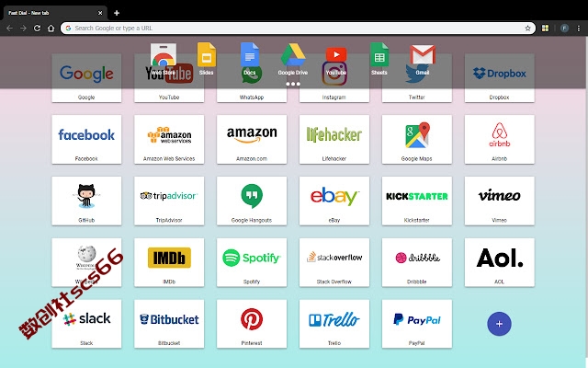The width and height of the screenshot is (588, 368).
Task: Click the Google speed dial tile
Action: (86, 78)
